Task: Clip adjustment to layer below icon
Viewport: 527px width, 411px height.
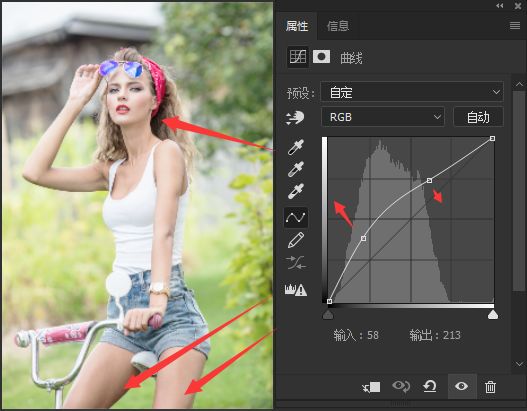Action: (371, 387)
